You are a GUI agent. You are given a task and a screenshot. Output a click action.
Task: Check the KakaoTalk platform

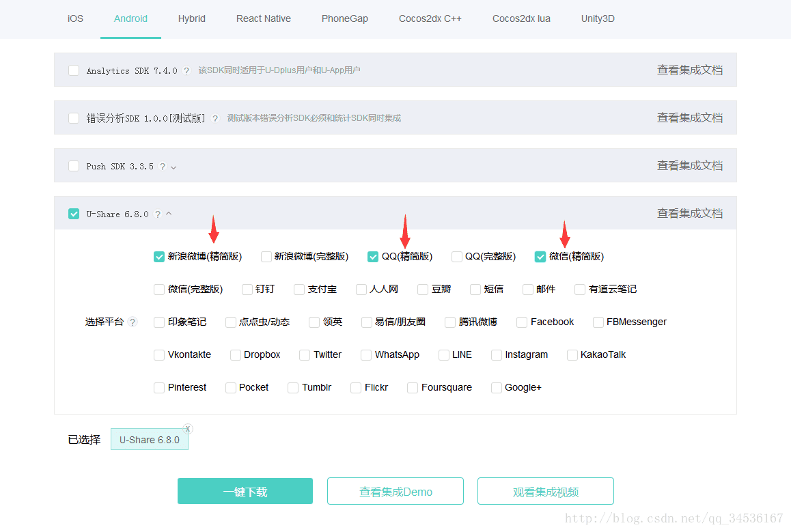pos(572,355)
